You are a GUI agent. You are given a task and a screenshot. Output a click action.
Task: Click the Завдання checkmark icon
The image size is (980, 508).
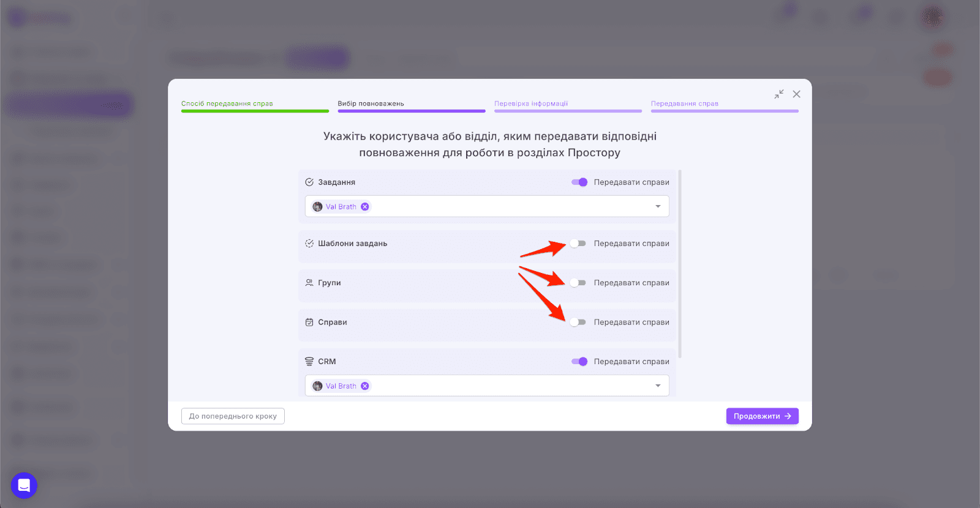pyautogui.click(x=309, y=182)
